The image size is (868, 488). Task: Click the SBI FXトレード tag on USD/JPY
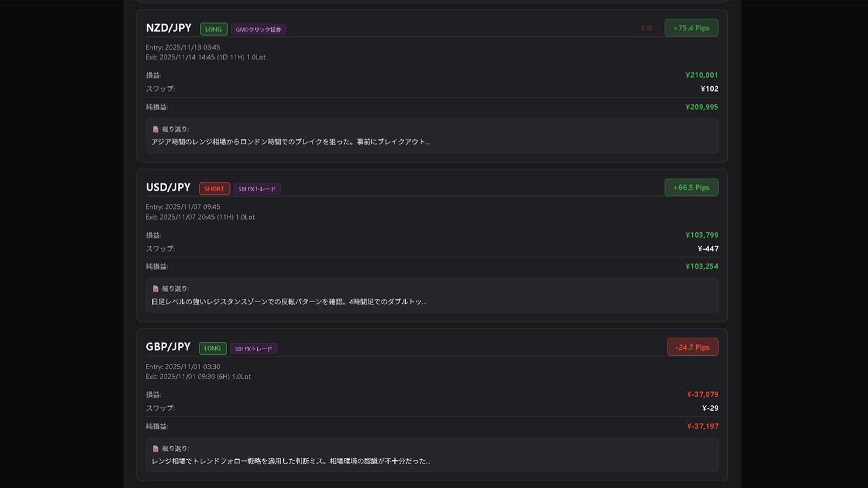click(x=257, y=189)
